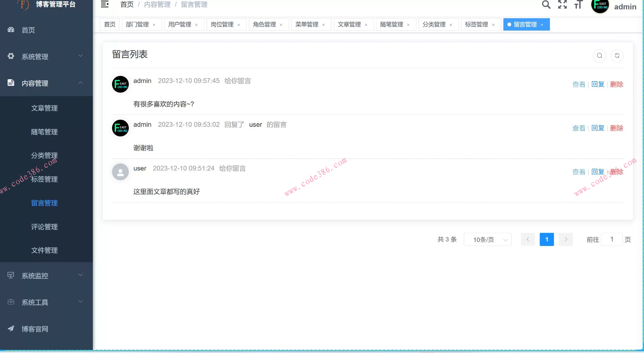Click 回复 on the 谢谢啦 message
Screen dimensions: 644x353
pos(597,128)
